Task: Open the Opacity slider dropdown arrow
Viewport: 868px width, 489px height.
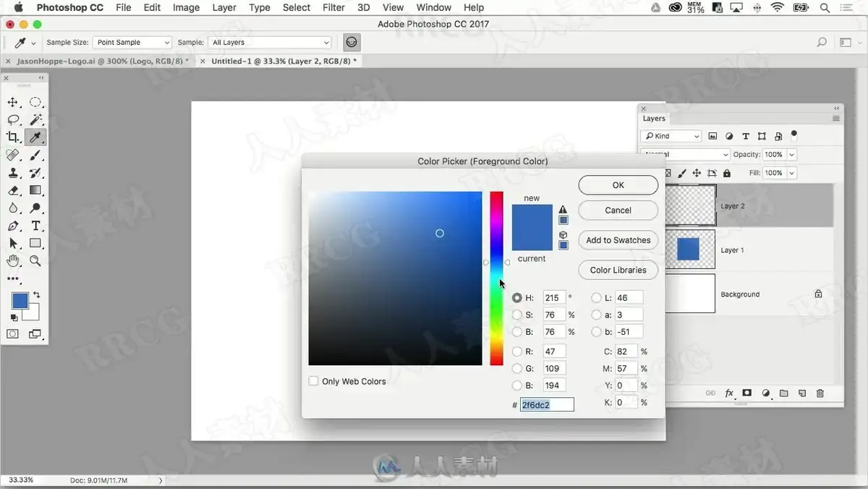Action: coord(792,155)
